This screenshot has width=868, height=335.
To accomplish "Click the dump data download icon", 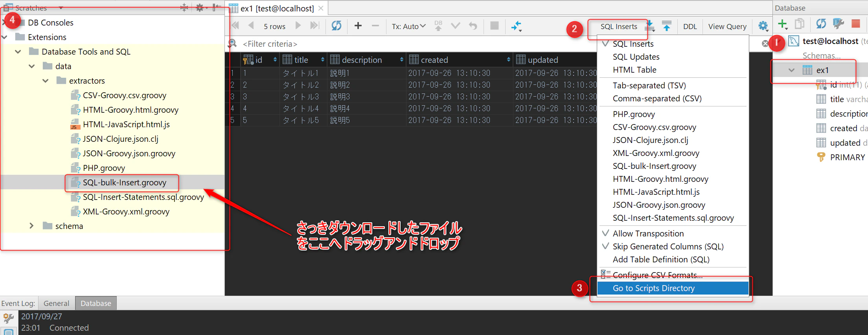I will point(650,26).
